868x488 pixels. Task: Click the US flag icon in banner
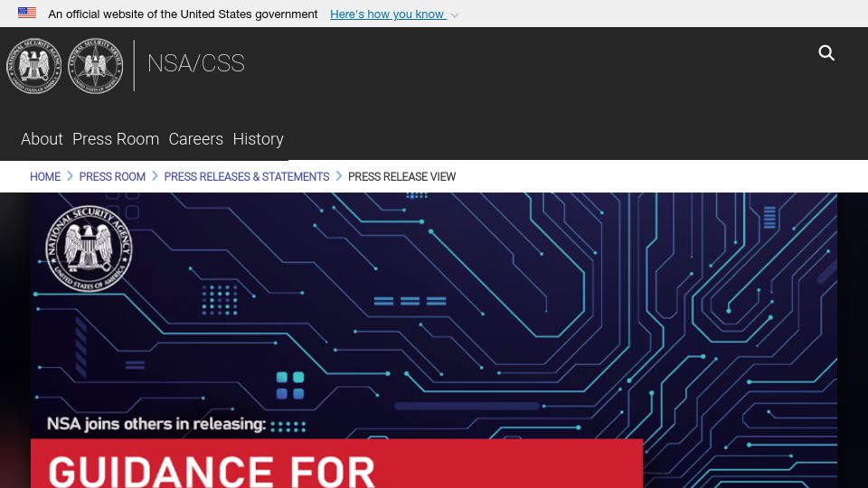coord(27,13)
